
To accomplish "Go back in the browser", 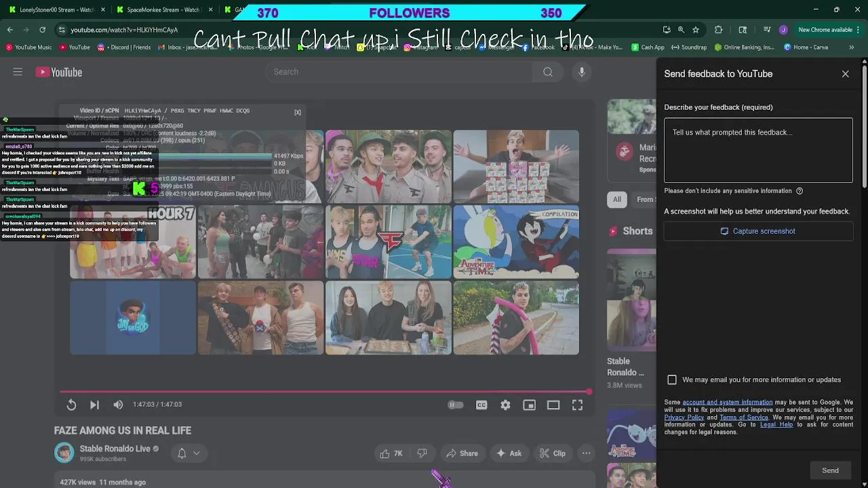I will click(10, 30).
